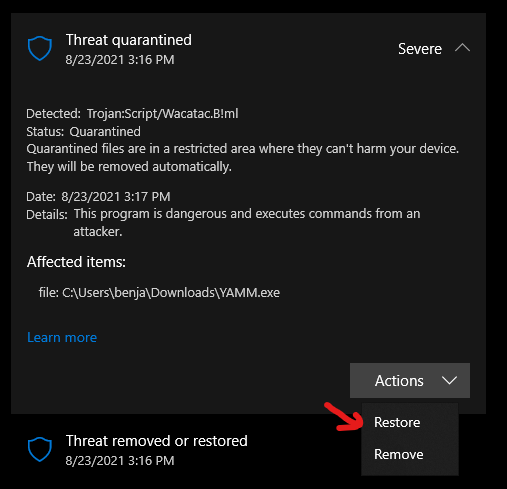Click the Severe severity label
Viewport: 507px width, 489px height.
(x=420, y=49)
